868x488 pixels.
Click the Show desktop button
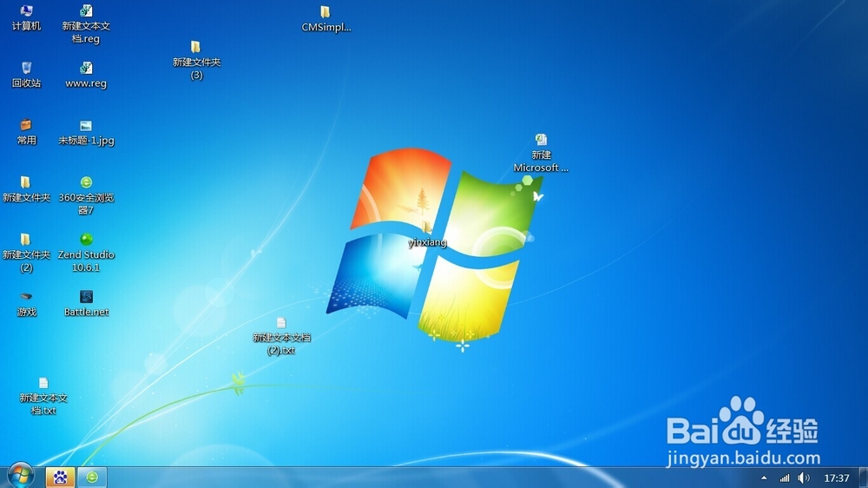click(x=863, y=478)
